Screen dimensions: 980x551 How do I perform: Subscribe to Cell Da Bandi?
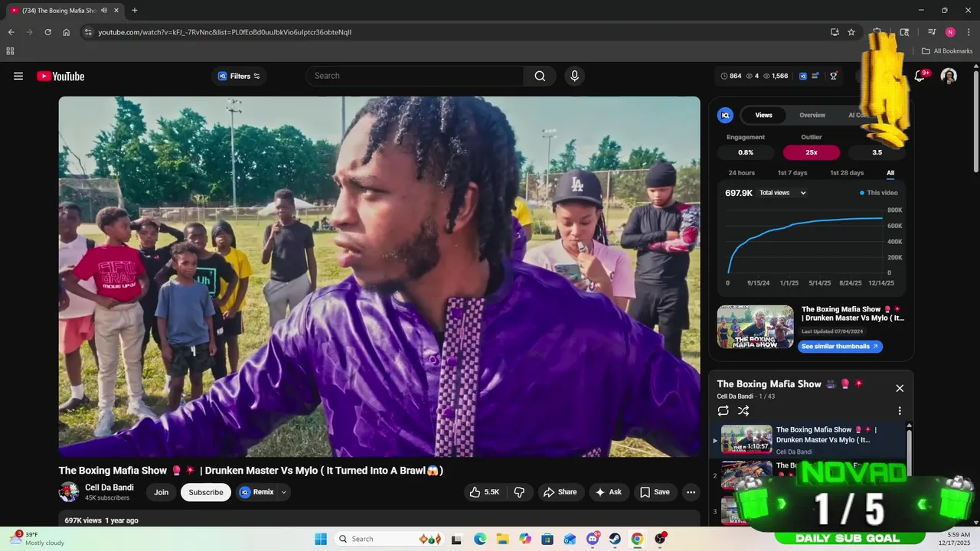point(206,492)
